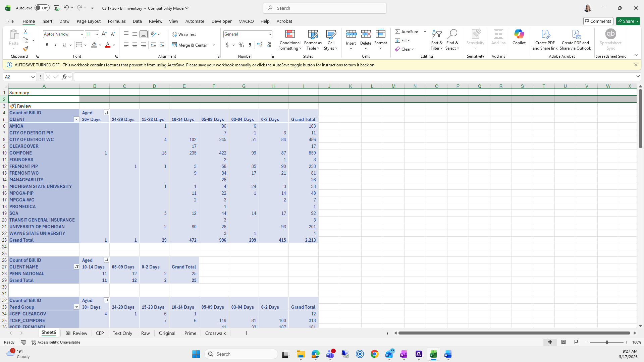Click the AutoSave instructions link in the yellow banner
This screenshot has height=362, width=644.
click(x=219, y=65)
